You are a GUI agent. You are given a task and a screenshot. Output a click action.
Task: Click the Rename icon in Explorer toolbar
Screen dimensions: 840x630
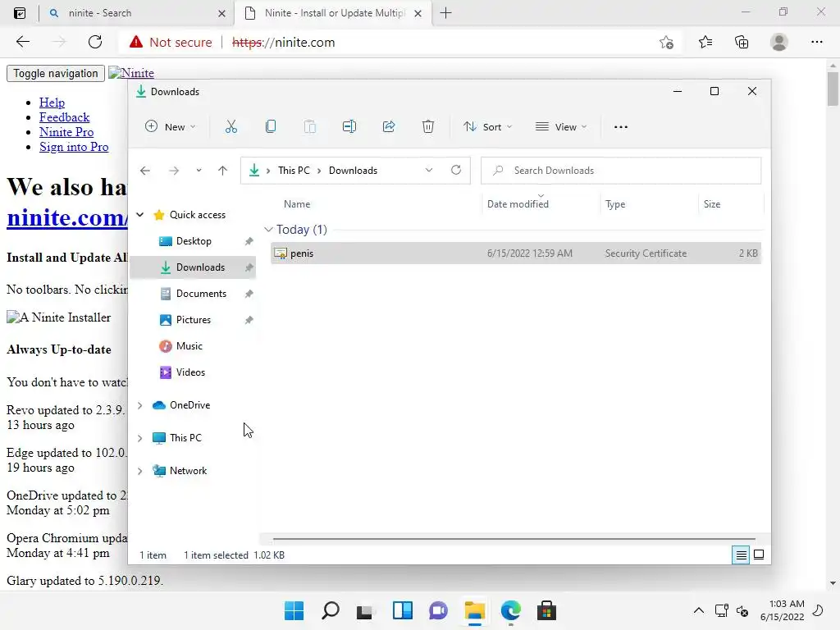coord(349,127)
